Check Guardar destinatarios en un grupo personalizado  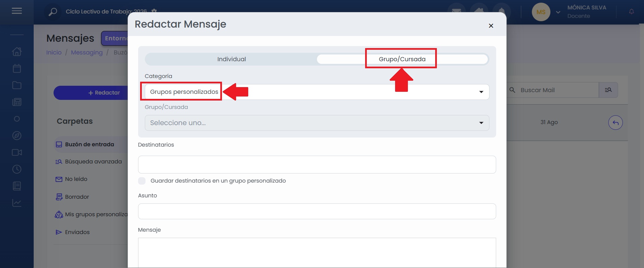pos(142,181)
